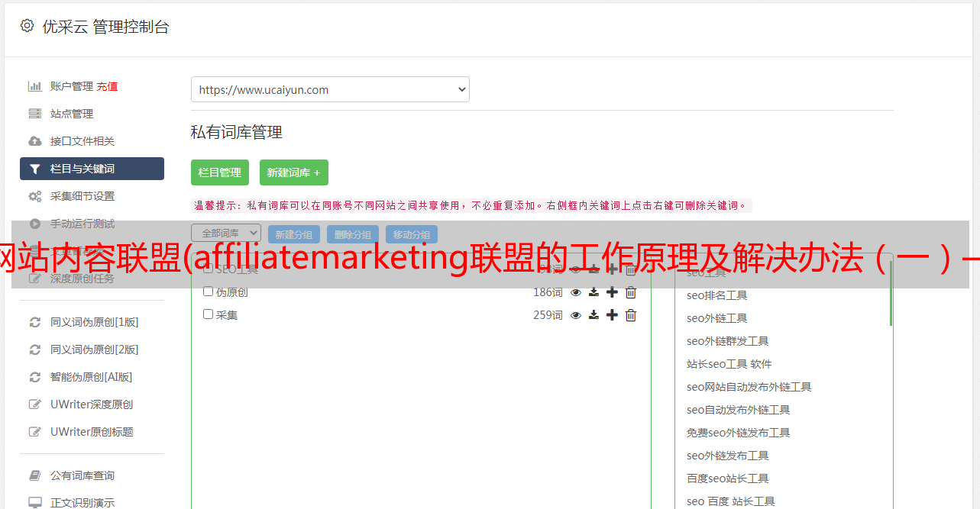
Task: Add keywords to 伪原创 with plus icon
Action: [612, 292]
